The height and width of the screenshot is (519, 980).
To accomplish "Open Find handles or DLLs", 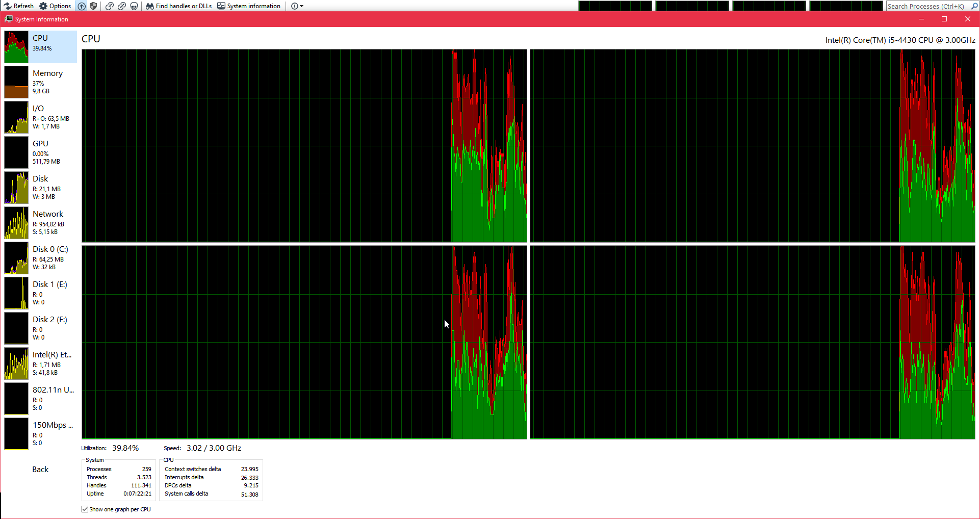I will tap(178, 6).
